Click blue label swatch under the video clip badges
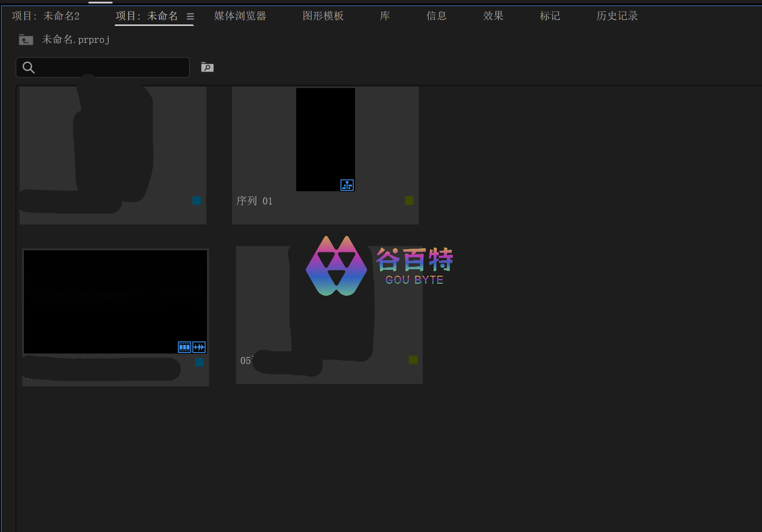Image resolution: width=762 pixels, height=532 pixels. 199,362
